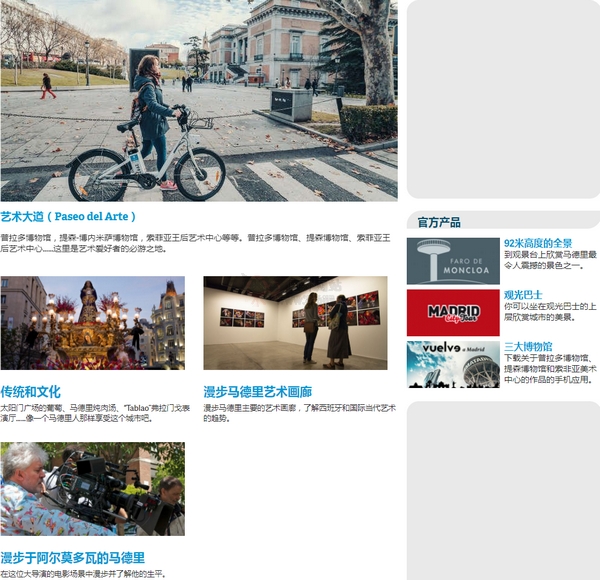Click the Madrid City Tour red banner
Screen dimensions: 600x580
[453, 313]
